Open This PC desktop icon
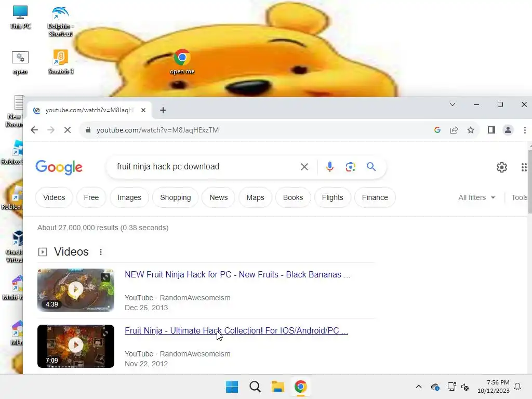532x399 pixels. pos(20,17)
